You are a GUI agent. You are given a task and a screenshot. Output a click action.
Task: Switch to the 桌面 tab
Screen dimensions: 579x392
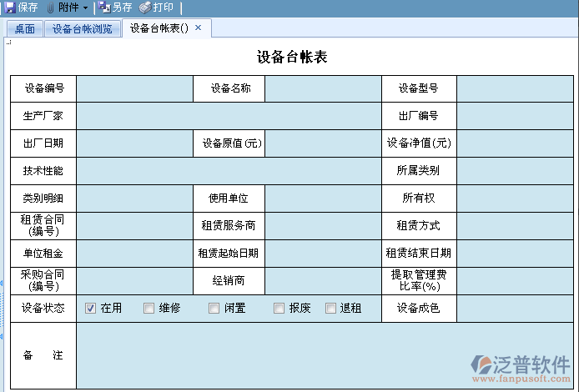pyautogui.click(x=25, y=28)
